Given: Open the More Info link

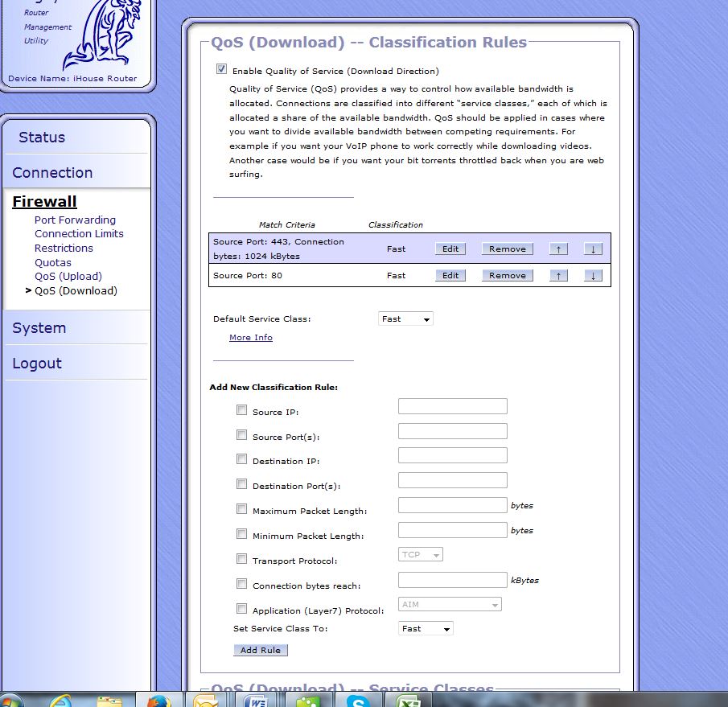Looking at the screenshot, I should [x=250, y=337].
